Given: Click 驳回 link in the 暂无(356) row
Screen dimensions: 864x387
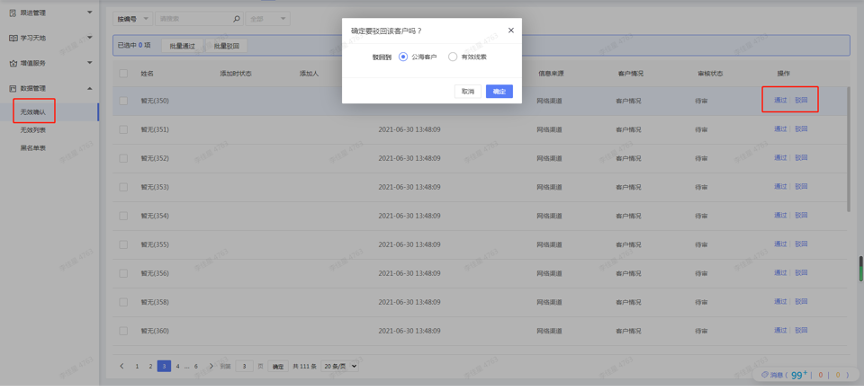Looking at the screenshot, I should [801, 273].
